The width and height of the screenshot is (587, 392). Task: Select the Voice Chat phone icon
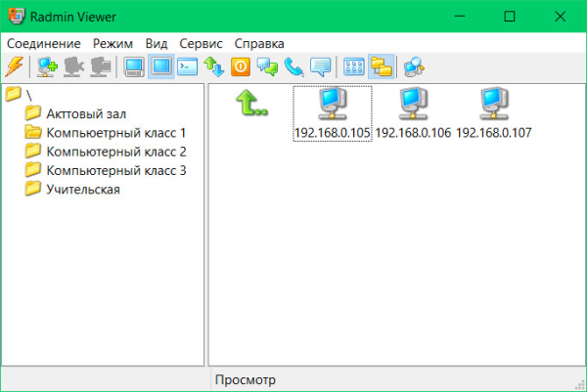(x=293, y=67)
